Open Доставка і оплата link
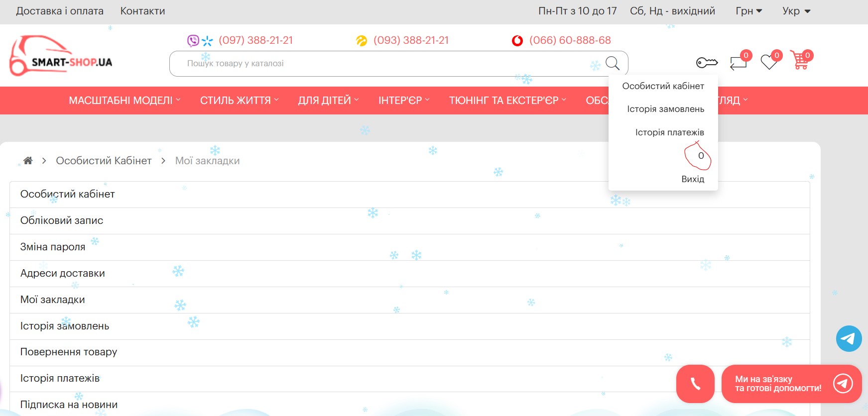868x416 pixels. point(60,11)
